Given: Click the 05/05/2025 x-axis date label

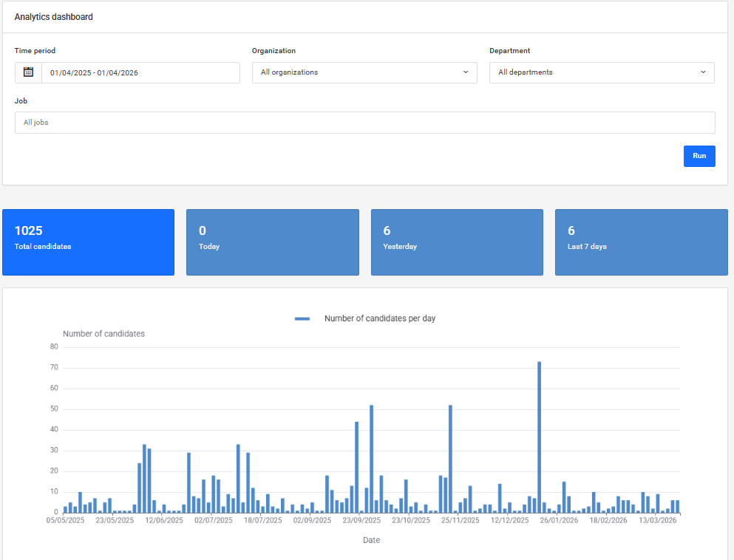Looking at the screenshot, I should [66, 520].
